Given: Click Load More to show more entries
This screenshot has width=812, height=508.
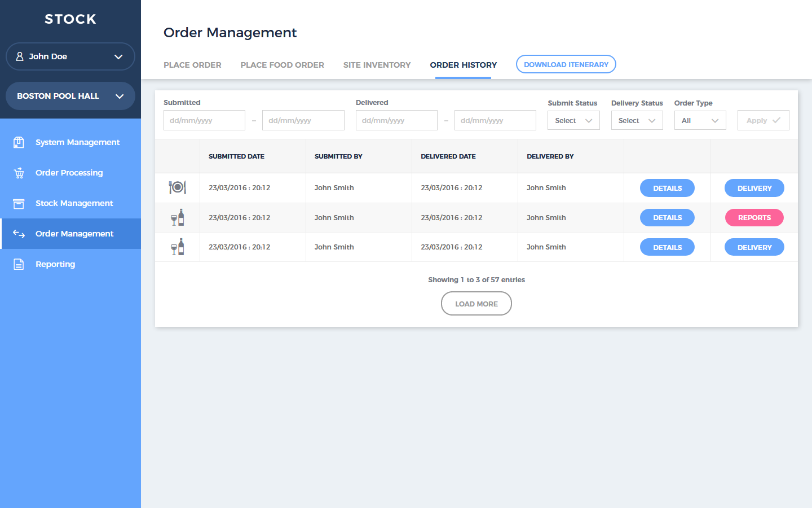Looking at the screenshot, I should 476,304.
